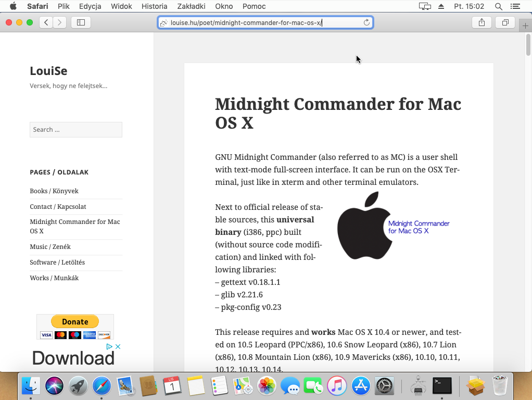The height and width of the screenshot is (400, 532).
Task: Open the yellow package box app in the Dock
Action: [475, 386]
